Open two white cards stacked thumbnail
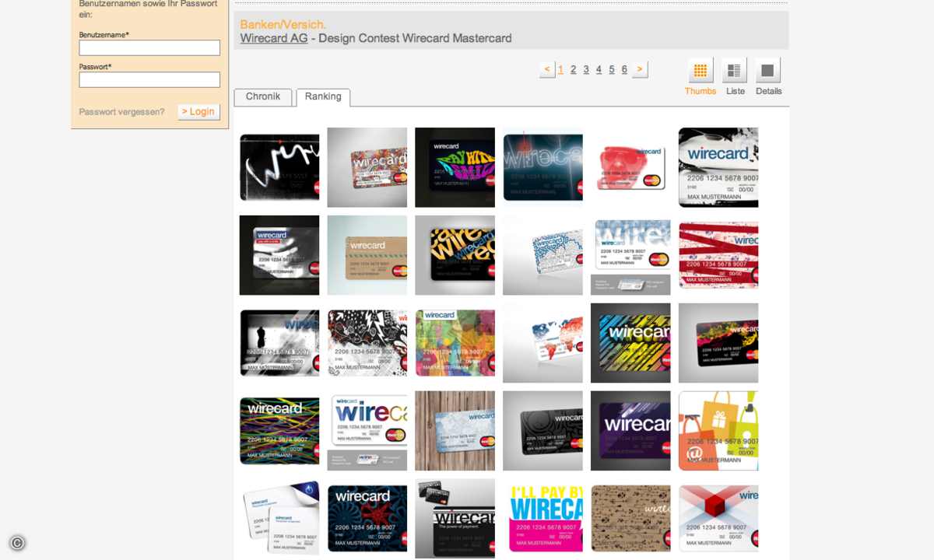 tap(279, 518)
